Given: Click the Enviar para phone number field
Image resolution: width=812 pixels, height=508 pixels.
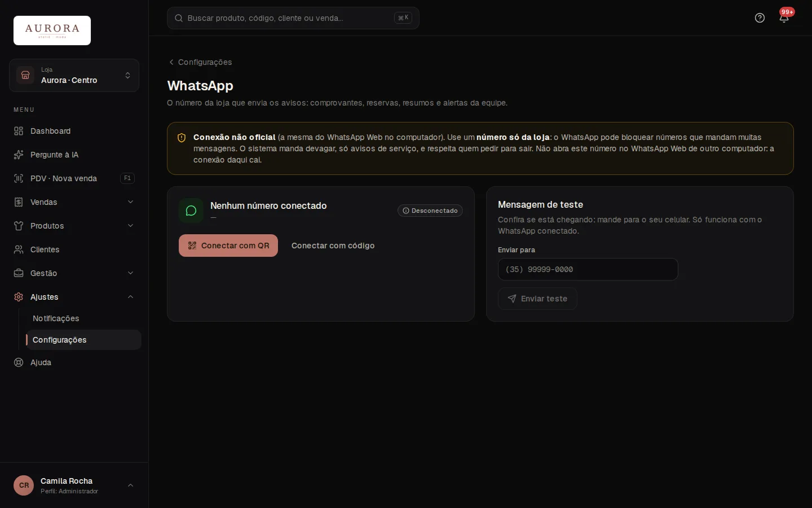Looking at the screenshot, I should coord(588,269).
